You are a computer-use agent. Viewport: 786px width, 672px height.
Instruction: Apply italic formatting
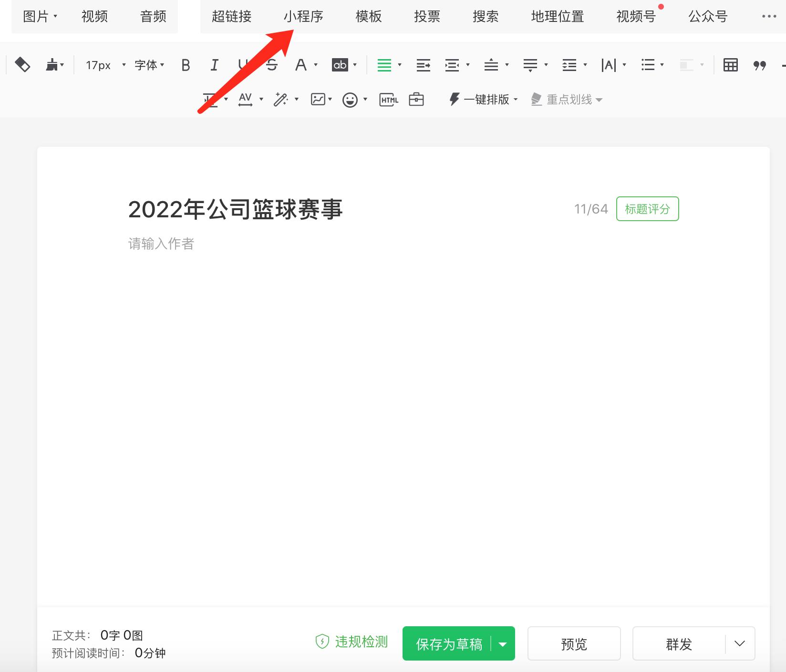pyautogui.click(x=215, y=65)
